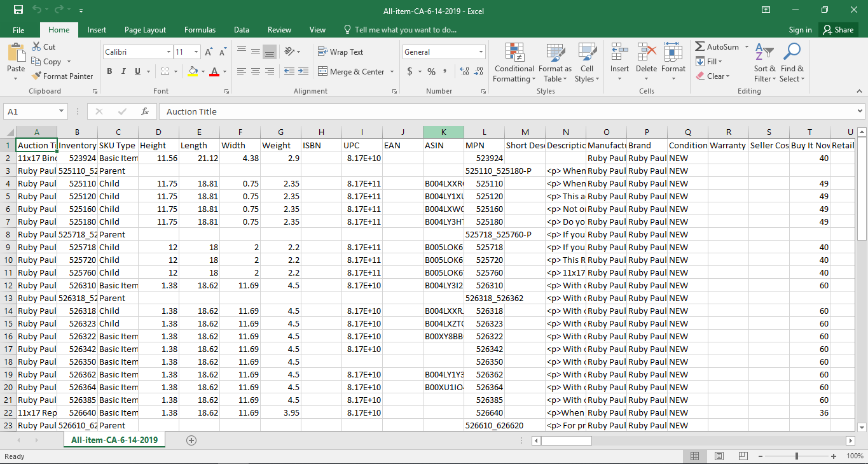Click the Format Painter brush icon
868x464 pixels.
coord(36,76)
